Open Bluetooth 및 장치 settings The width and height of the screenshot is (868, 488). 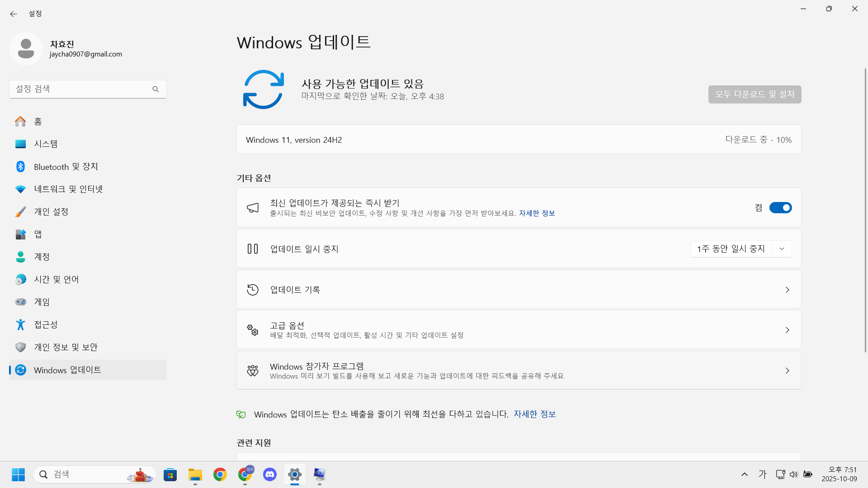pyautogui.click(x=88, y=166)
